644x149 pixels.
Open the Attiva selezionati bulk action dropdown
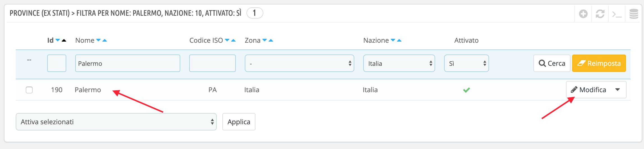click(x=116, y=122)
